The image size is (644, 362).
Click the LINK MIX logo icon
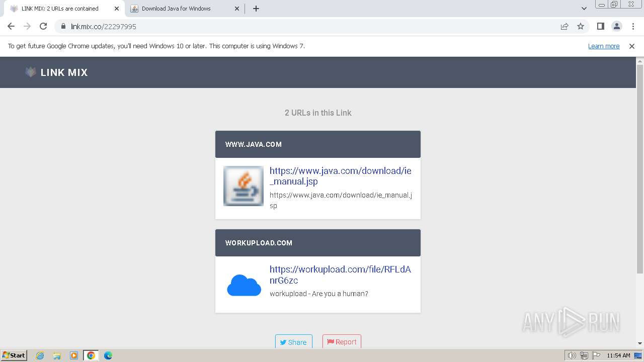[31, 72]
